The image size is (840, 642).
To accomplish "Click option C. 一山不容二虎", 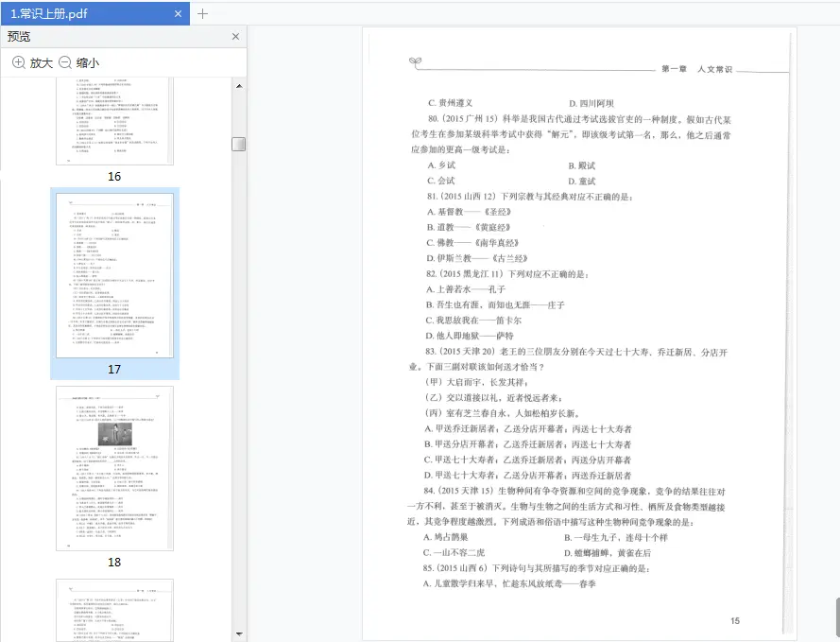I will click(x=454, y=552).
